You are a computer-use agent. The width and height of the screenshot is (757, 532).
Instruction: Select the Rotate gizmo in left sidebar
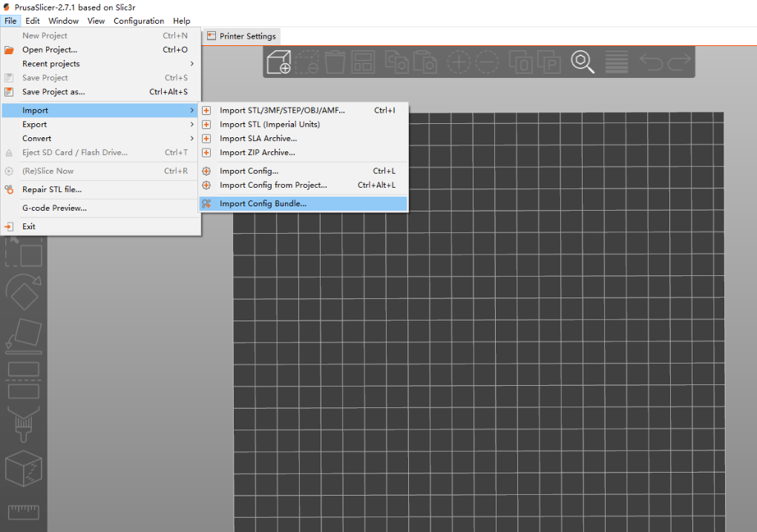[23, 292]
